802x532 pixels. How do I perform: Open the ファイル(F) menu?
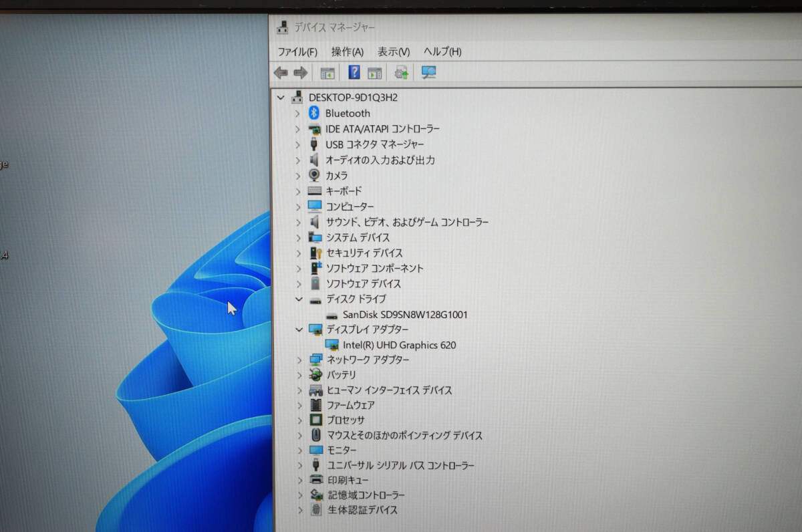pos(297,51)
